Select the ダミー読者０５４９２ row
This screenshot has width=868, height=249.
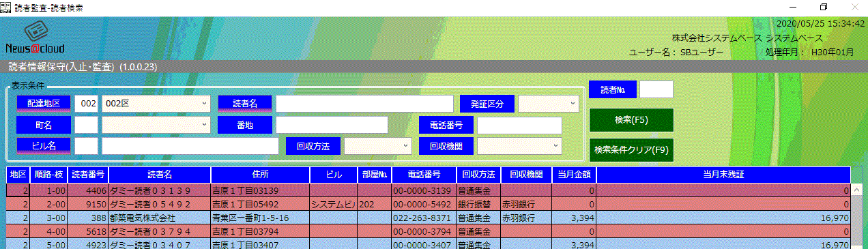(x=429, y=204)
